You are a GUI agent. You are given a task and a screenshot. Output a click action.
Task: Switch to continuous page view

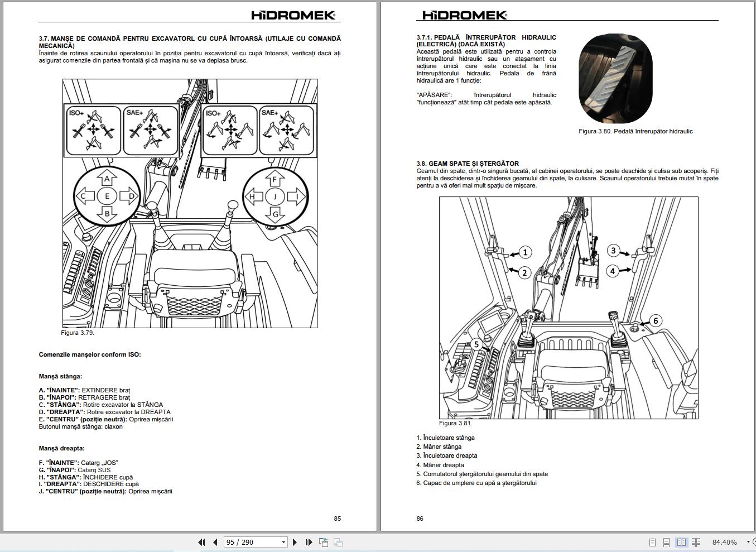667,542
